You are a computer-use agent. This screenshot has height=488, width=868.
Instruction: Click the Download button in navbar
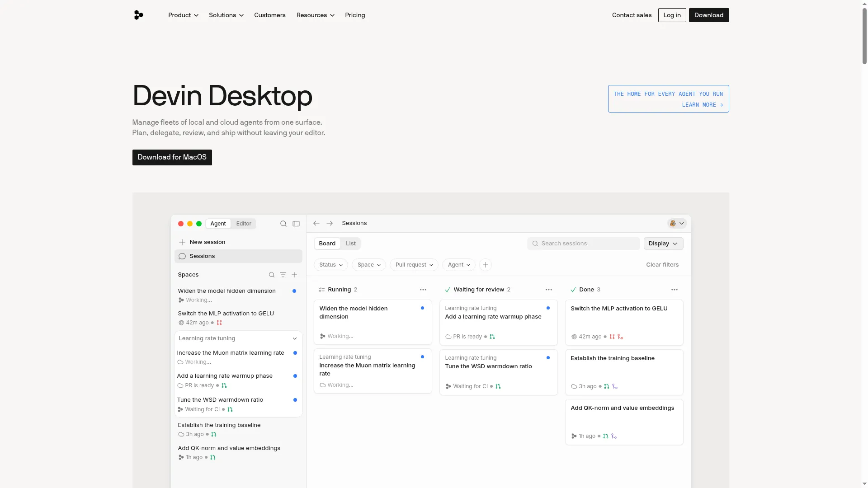pos(708,15)
